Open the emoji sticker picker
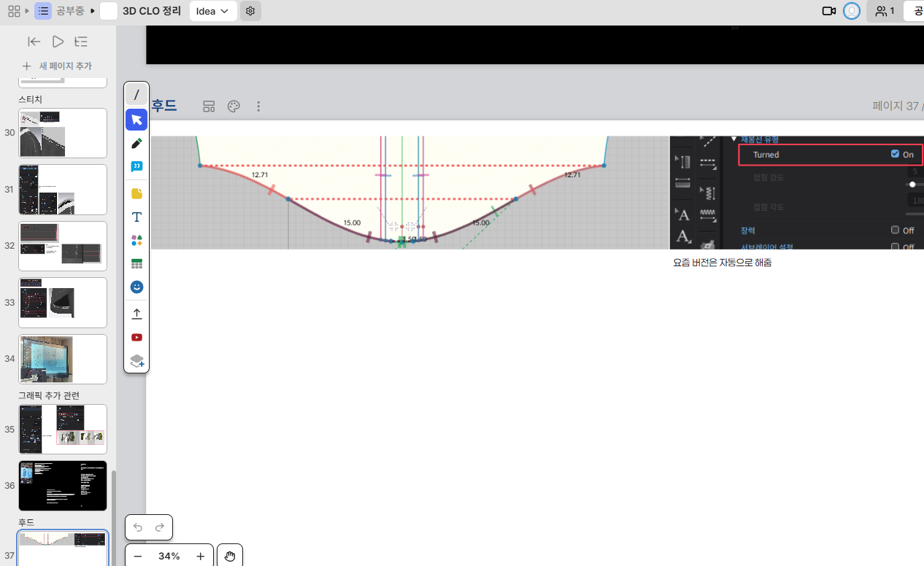 [136, 287]
